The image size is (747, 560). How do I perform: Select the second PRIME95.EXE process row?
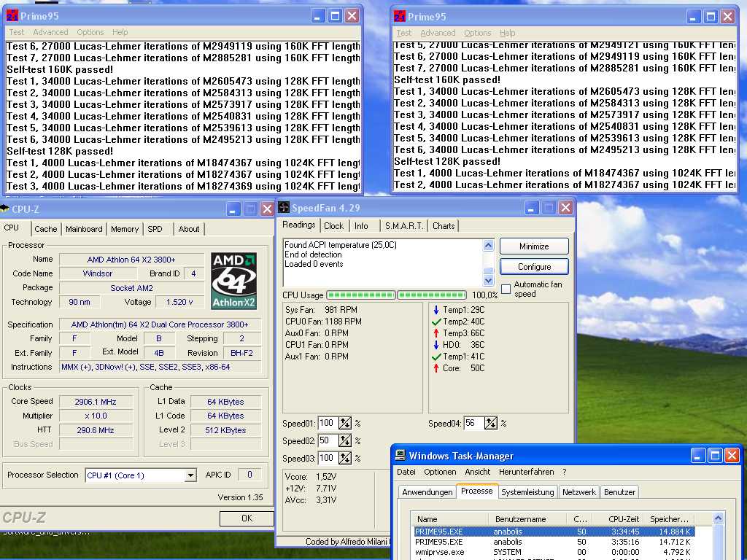point(554,542)
